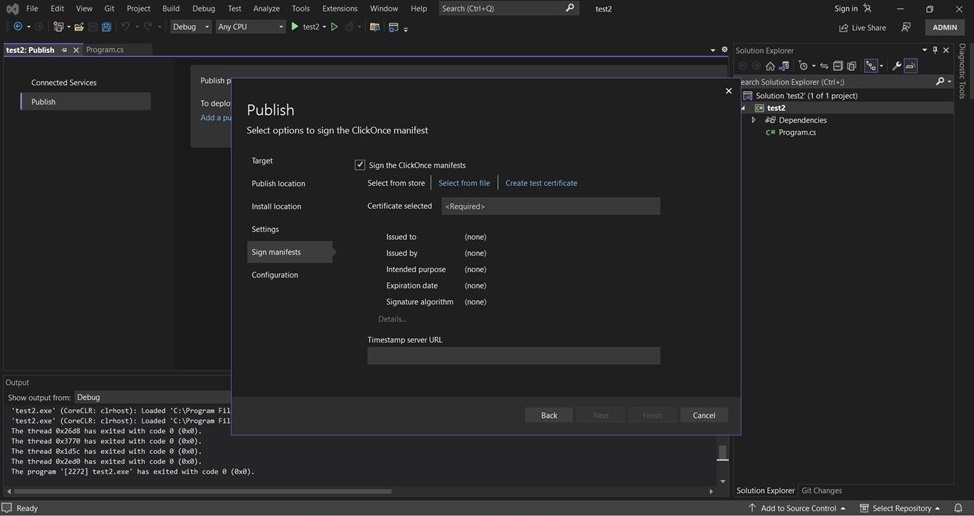Select the Settings step in Publish dialog
This screenshot has width=974, height=516.
(x=265, y=229)
